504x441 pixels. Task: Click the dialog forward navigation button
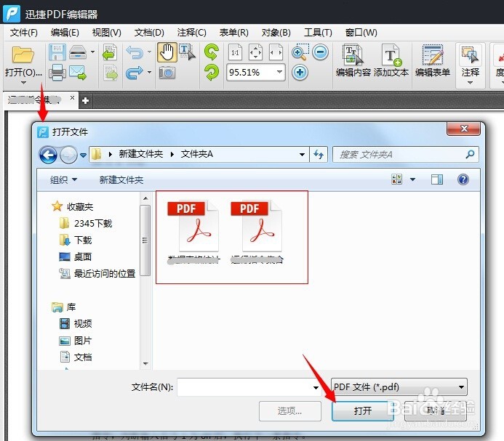(68, 155)
